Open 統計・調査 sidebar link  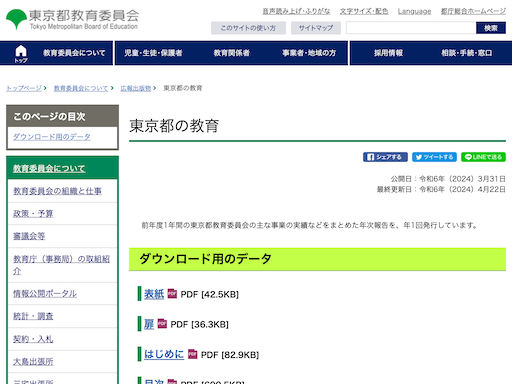pyautogui.click(x=33, y=316)
